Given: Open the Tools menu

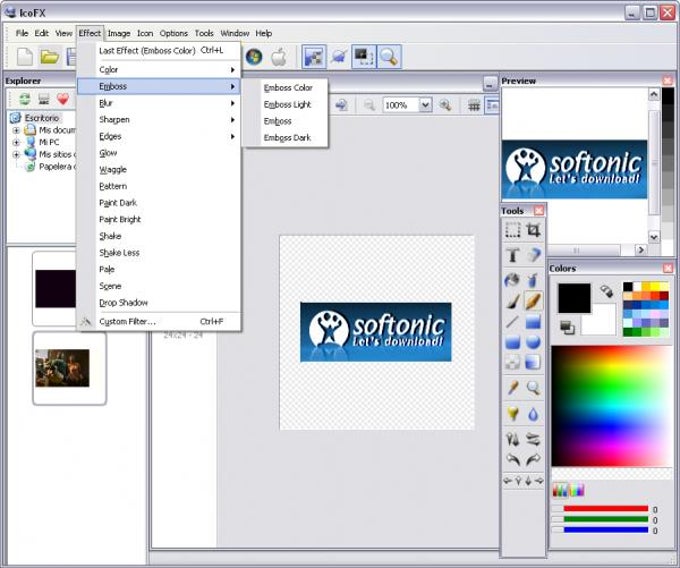Looking at the screenshot, I should (204, 33).
